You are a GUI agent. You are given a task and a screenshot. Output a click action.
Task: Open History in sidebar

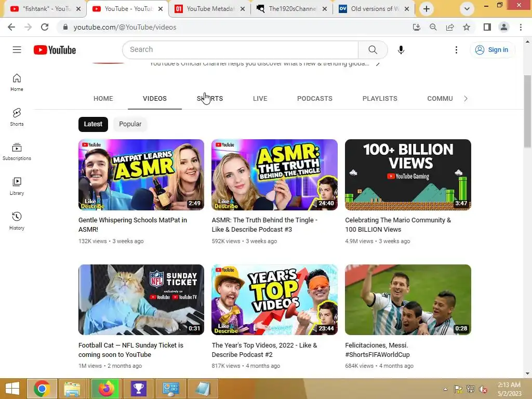click(17, 221)
